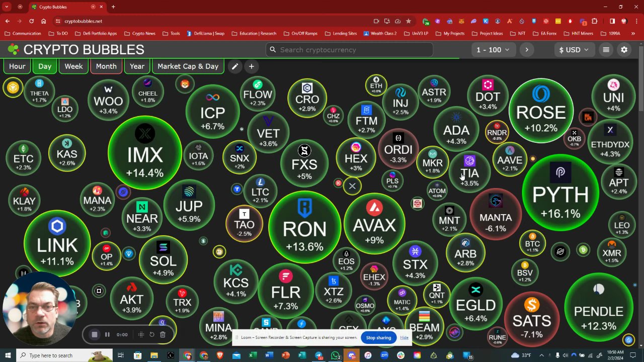Hide the Loom sharing banner

click(404, 338)
